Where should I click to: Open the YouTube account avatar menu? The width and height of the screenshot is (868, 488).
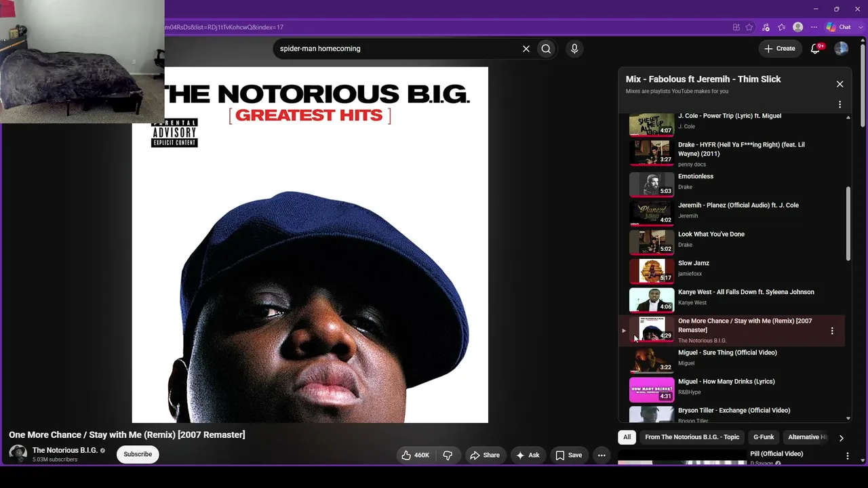842,49
